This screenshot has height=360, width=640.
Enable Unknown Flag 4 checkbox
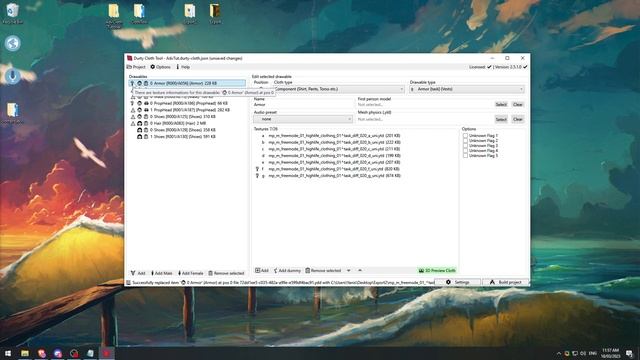coord(465,151)
